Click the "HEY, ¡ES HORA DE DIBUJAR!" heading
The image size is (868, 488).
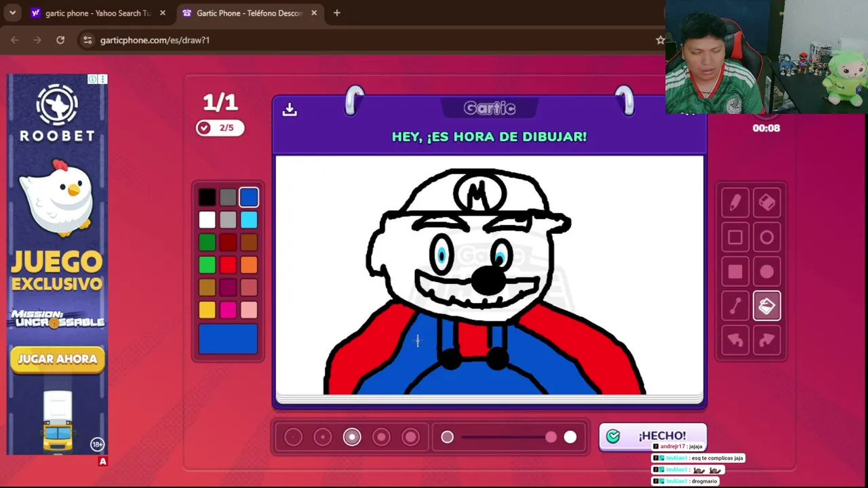pyautogui.click(x=489, y=136)
